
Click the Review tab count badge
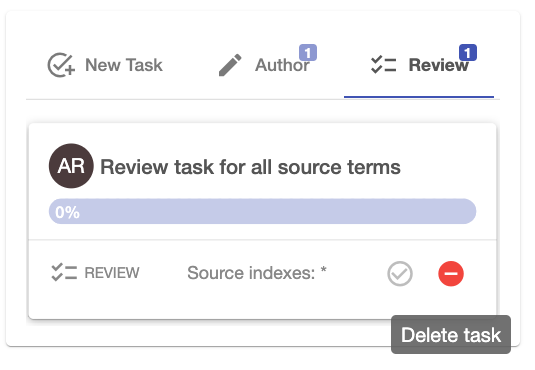[468, 53]
